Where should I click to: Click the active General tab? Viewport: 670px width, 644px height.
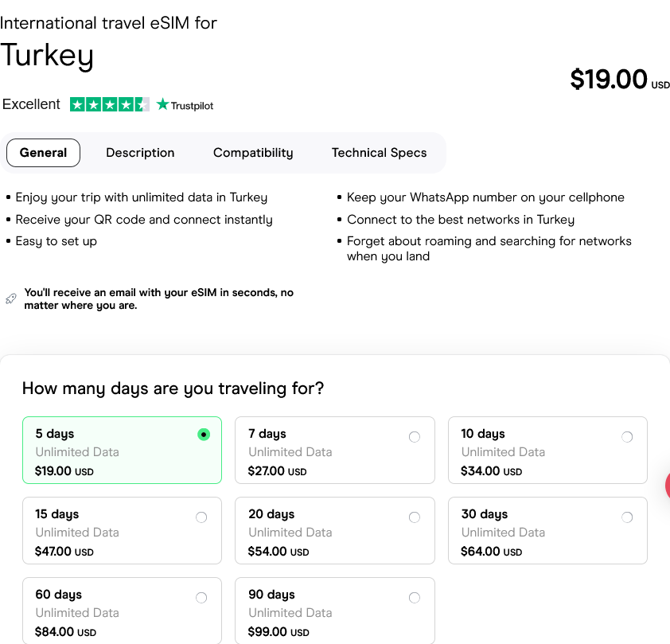point(43,152)
